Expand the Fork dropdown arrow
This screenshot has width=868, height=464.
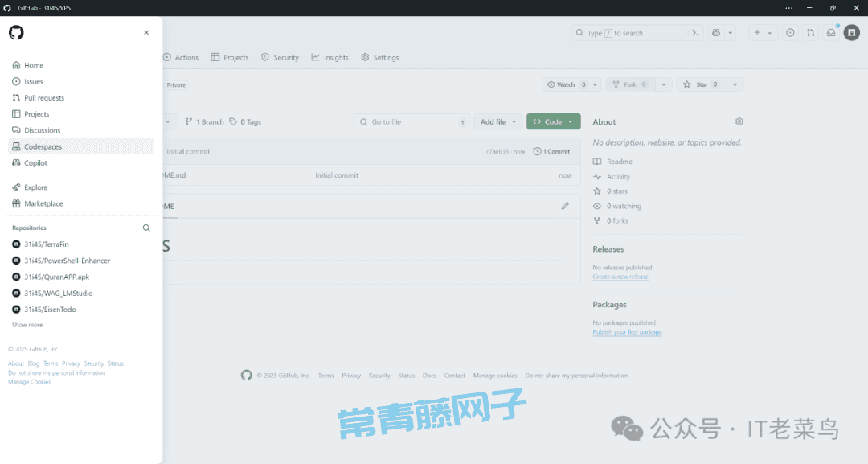click(664, 84)
